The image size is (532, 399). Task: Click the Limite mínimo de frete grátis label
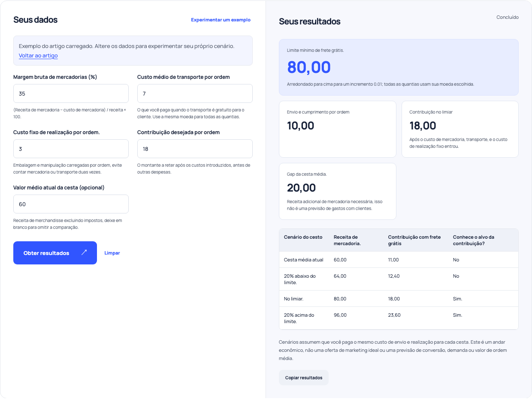(315, 50)
